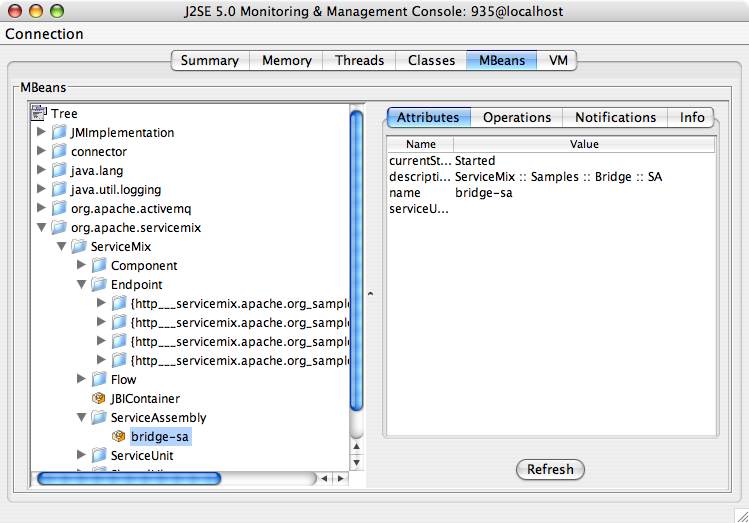Click the bridge-sa MBean icon

pos(118,436)
